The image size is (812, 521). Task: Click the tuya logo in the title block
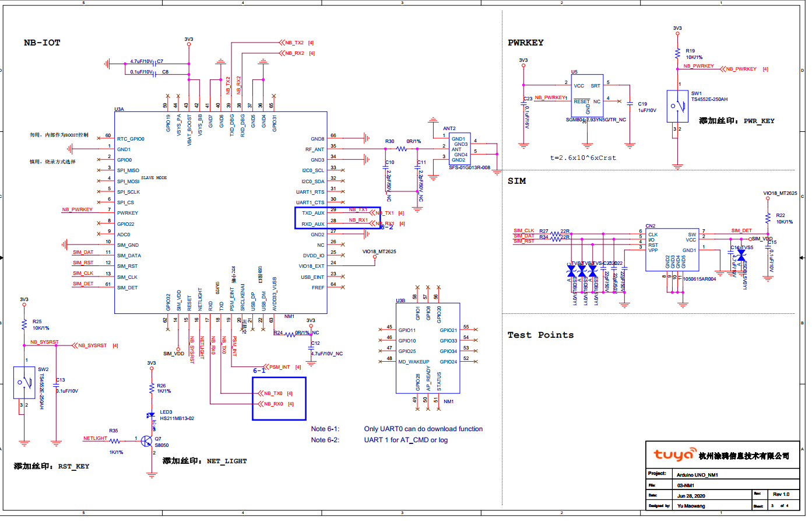pyautogui.click(x=674, y=454)
